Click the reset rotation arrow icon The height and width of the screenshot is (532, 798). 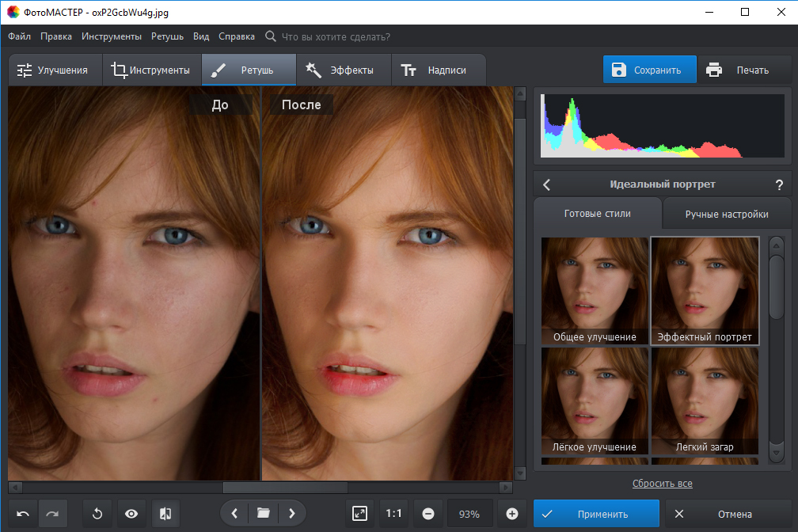point(97,514)
